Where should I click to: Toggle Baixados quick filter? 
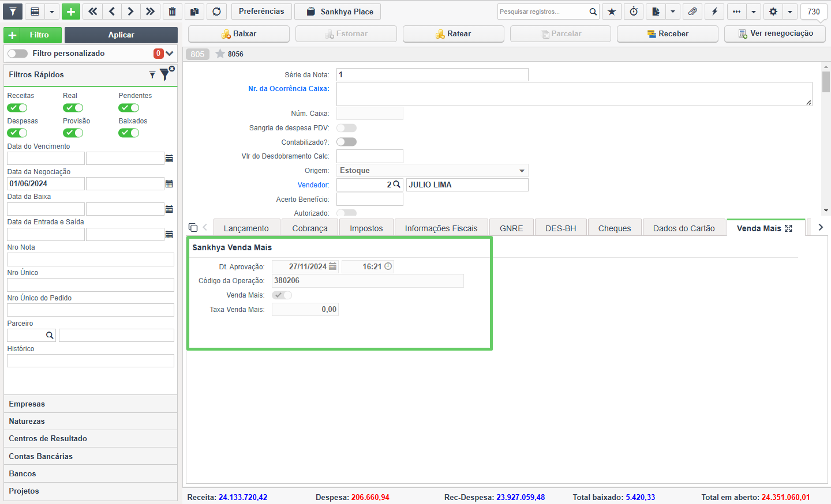pyautogui.click(x=129, y=133)
